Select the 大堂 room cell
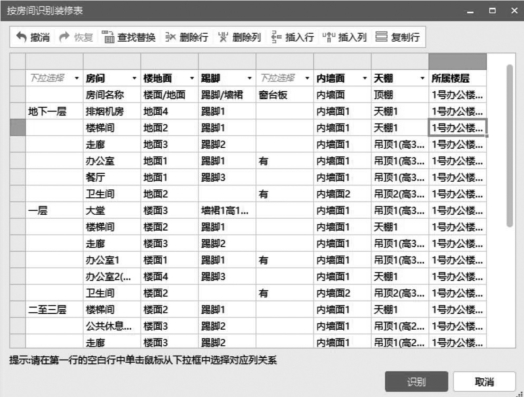 tap(112, 211)
